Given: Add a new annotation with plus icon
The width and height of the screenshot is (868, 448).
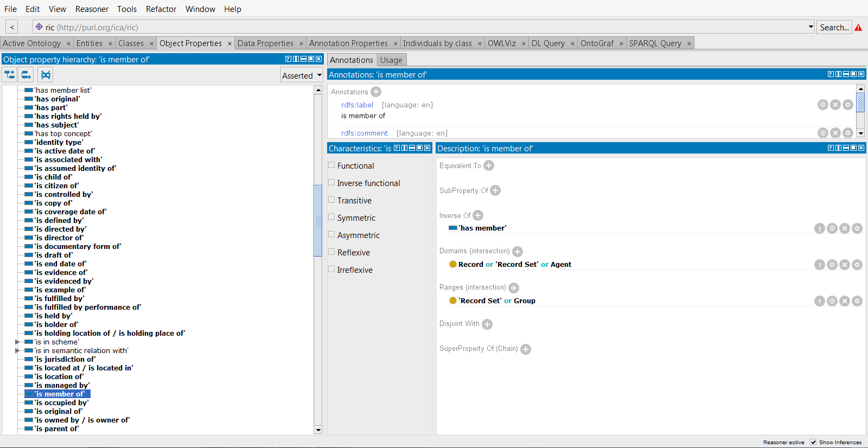Looking at the screenshot, I should coord(376,92).
